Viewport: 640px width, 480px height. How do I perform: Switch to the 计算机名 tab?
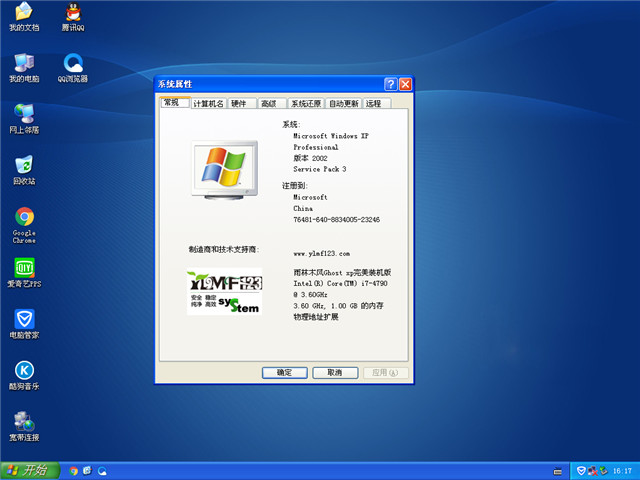tap(209, 104)
